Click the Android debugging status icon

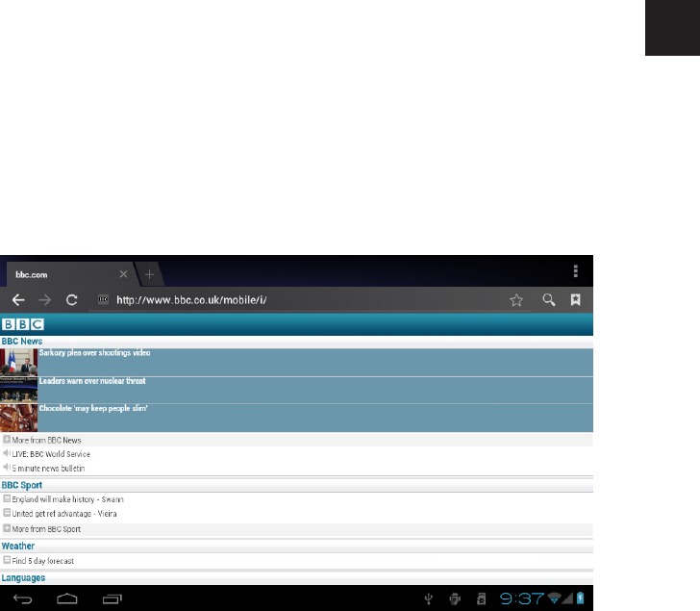(x=455, y=598)
